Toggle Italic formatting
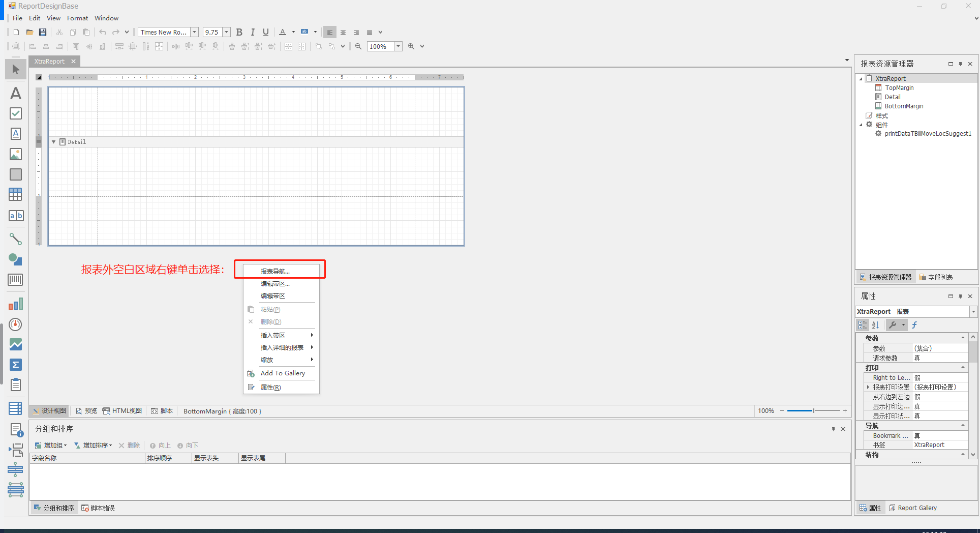The height and width of the screenshot is (533, 980). [253, 32]
